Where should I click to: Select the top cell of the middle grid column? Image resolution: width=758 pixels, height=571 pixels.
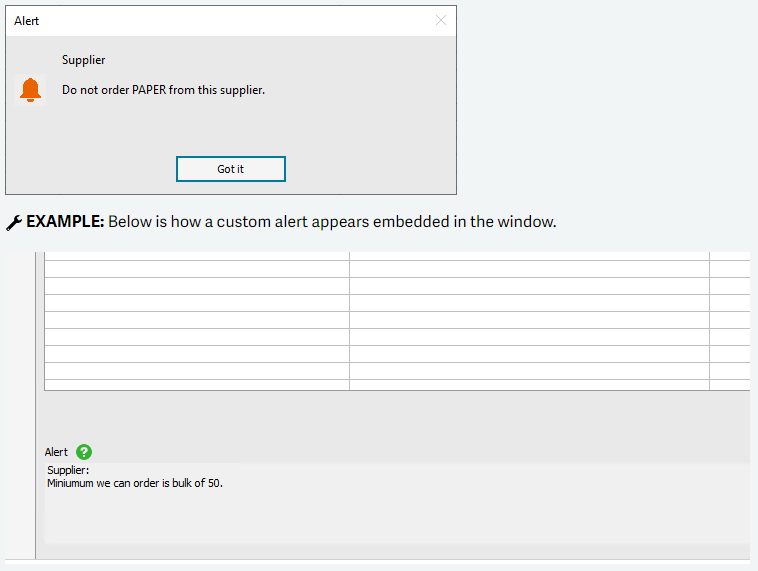pos(528,268)
